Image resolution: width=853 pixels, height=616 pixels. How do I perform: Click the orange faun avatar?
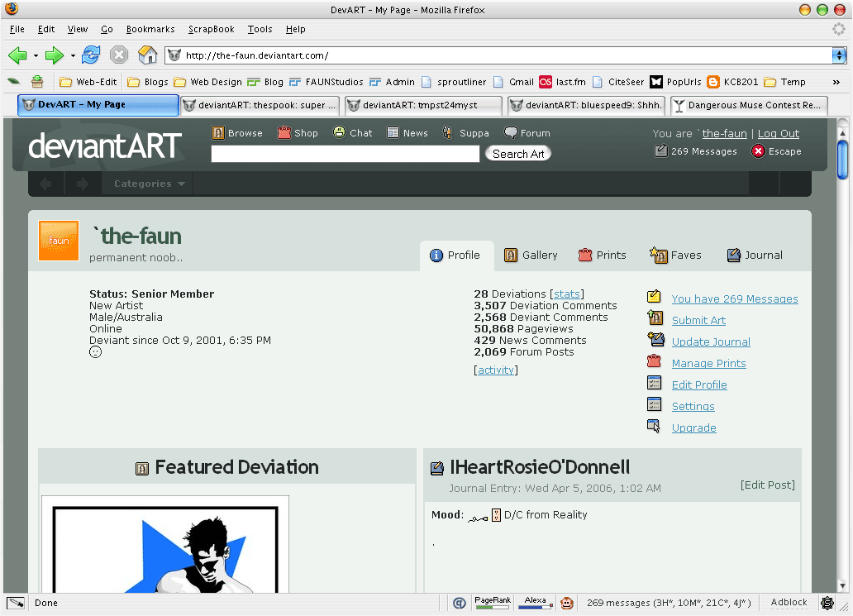tap(59, 241)
